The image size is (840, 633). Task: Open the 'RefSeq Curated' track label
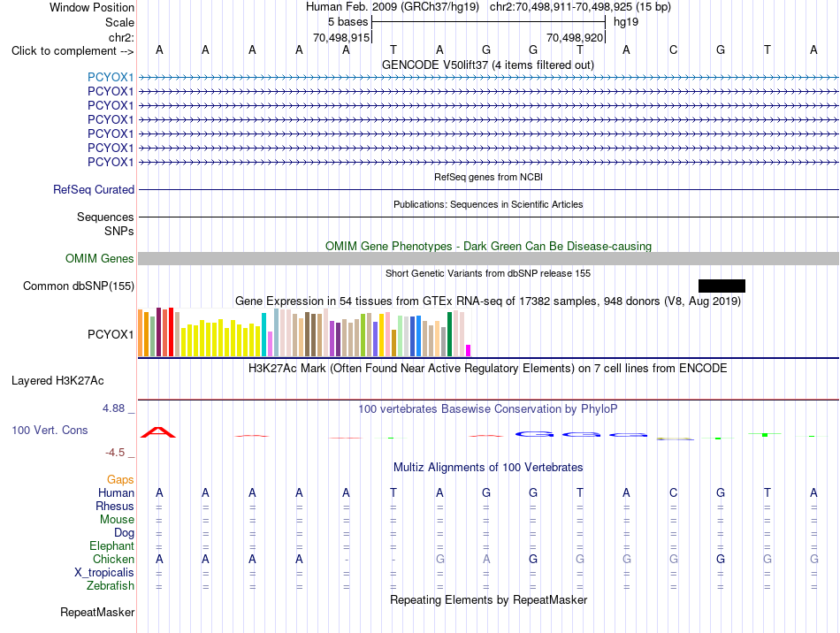[x=94, y=189]
